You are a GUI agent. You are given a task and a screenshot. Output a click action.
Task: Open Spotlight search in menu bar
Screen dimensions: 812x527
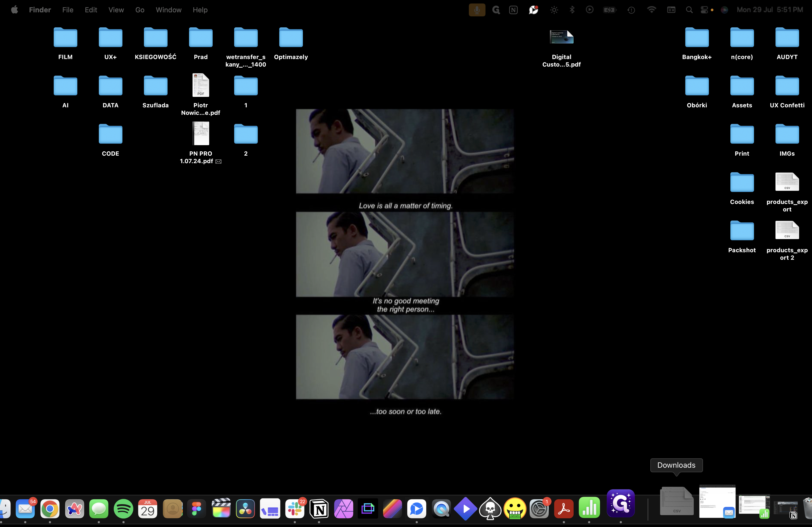689,10
